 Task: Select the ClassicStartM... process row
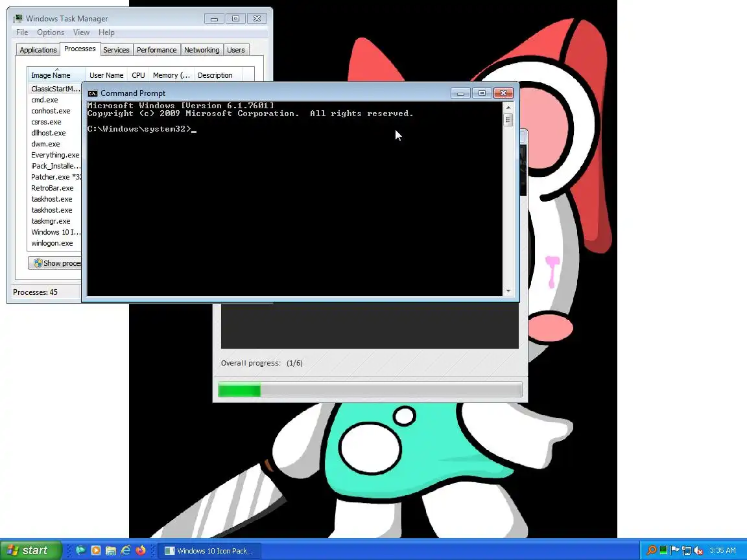coord(54,89)
